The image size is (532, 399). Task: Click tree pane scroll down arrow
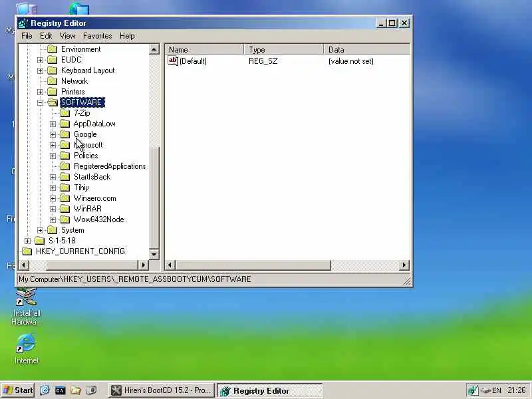click(154, 254)
